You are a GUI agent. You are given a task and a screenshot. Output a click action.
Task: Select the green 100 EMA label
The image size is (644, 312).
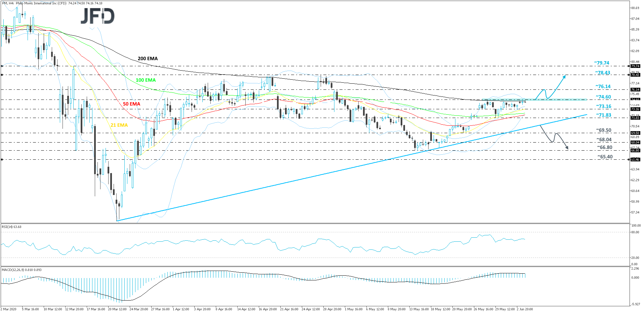(x=146, y=80)
